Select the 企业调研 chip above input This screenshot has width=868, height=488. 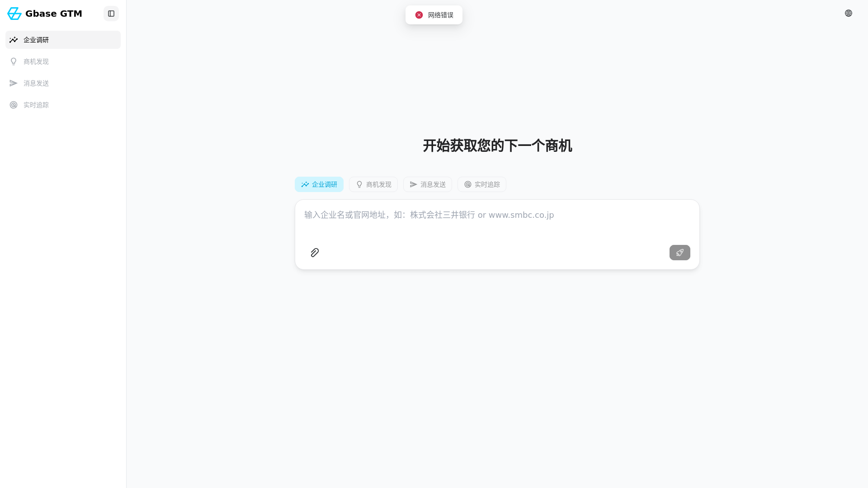[319, 184]
